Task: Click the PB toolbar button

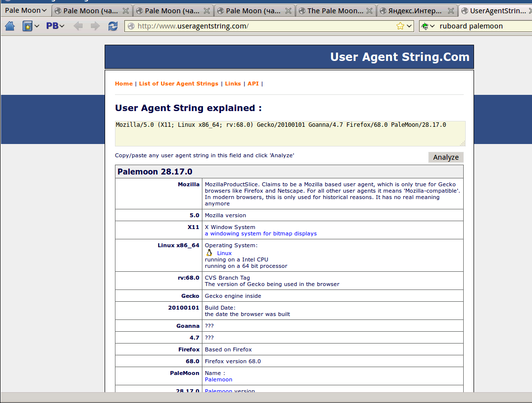Action: coord(55,26)
